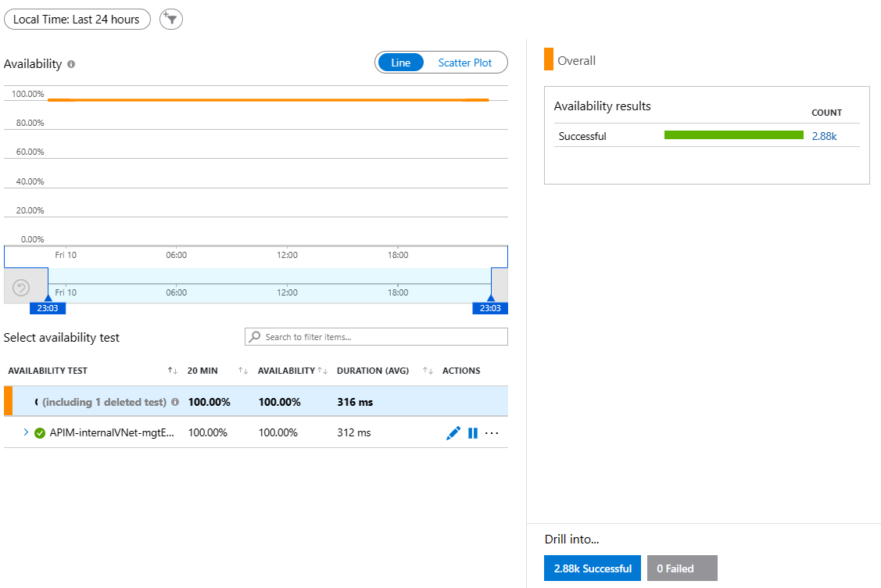Select the overall including 1 deleted test row

tap(256, 401)
